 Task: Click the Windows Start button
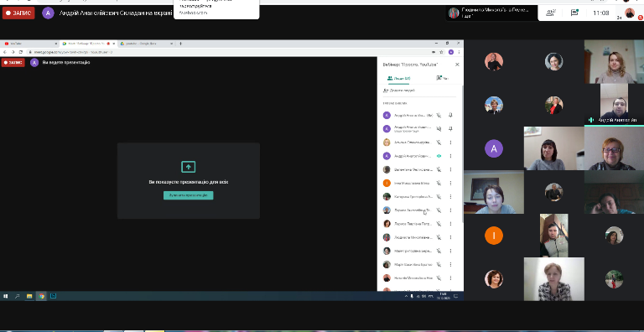6,296
